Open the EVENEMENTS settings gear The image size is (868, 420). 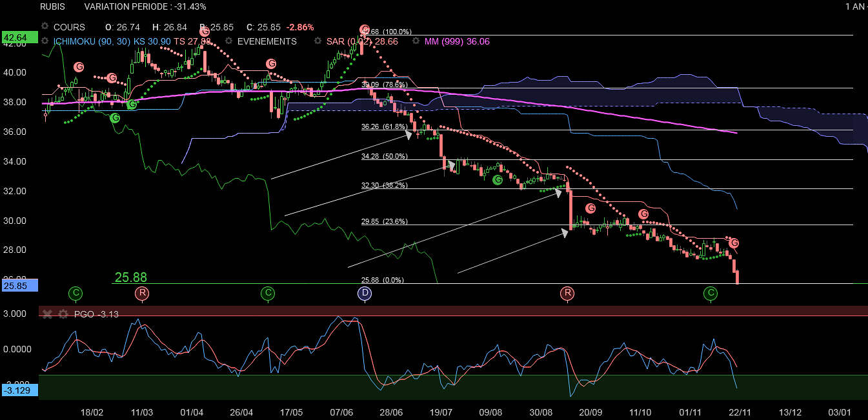pos(228,41)
